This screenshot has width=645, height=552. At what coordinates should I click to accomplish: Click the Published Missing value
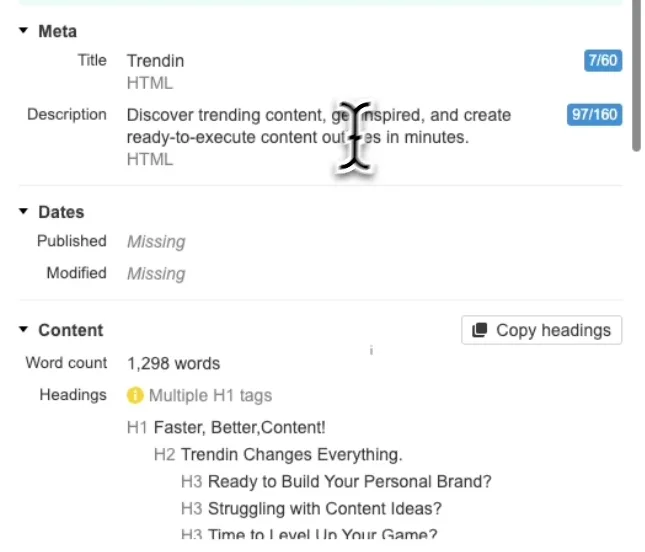pyautogui.click(x=156, y=241)
